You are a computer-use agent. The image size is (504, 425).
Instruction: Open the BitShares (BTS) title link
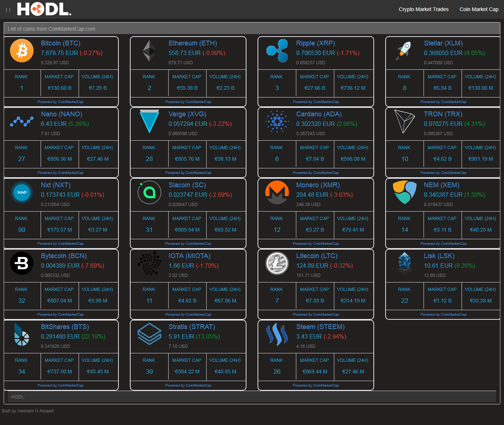click(x=65, y=327)
